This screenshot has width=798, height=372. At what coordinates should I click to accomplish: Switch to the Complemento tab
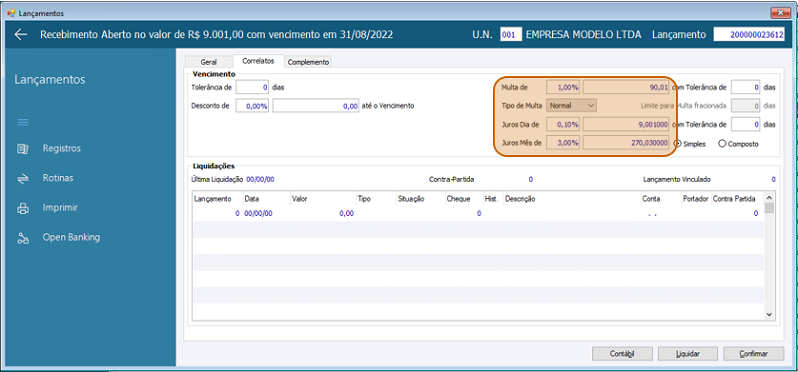pos(308,62)
